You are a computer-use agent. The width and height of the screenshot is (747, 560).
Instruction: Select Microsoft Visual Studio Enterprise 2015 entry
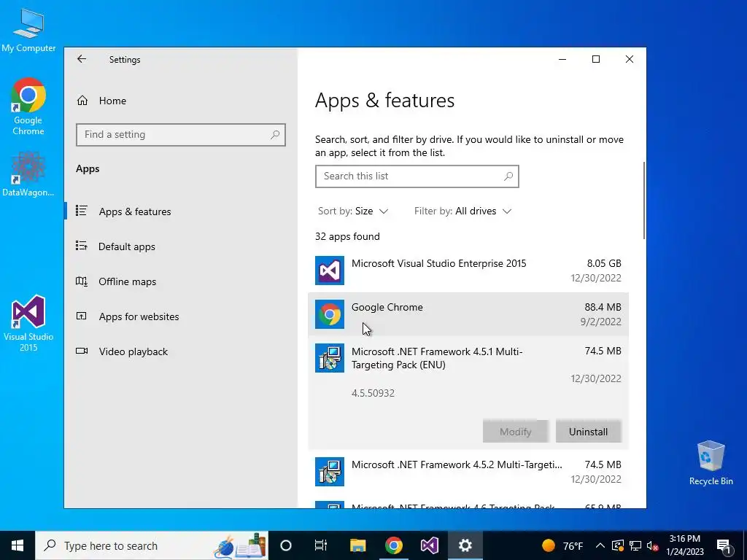click(468, 271)
